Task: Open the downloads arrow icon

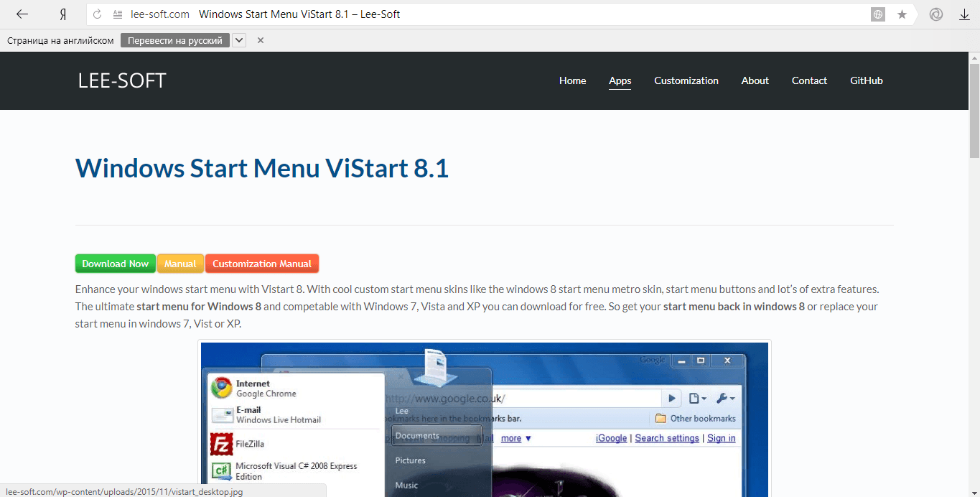Action: click(965, 14)
